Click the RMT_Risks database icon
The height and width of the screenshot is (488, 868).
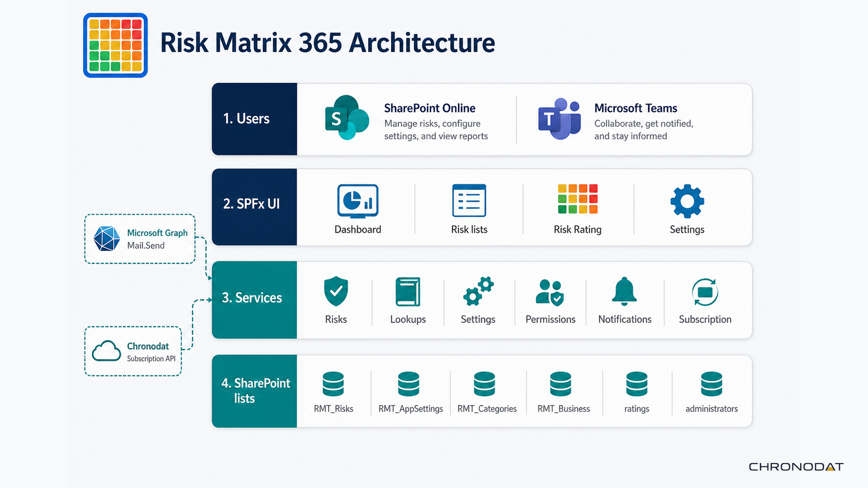tap(333, 384)
